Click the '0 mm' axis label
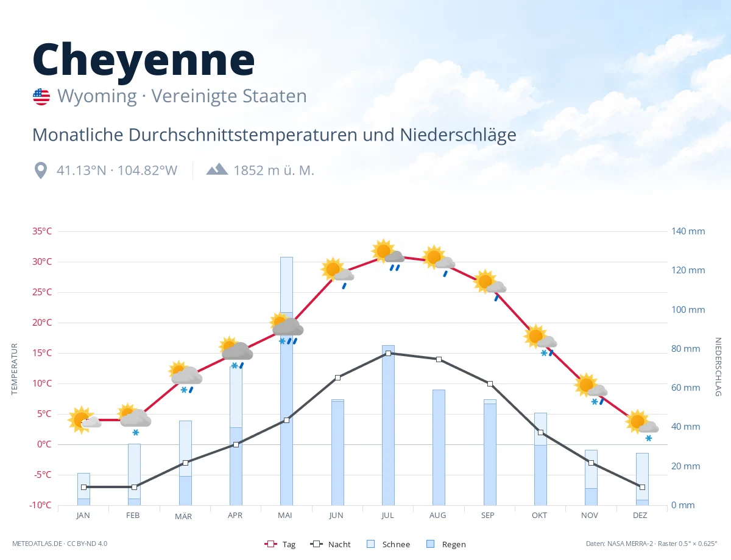 click(x=683, y=505)
